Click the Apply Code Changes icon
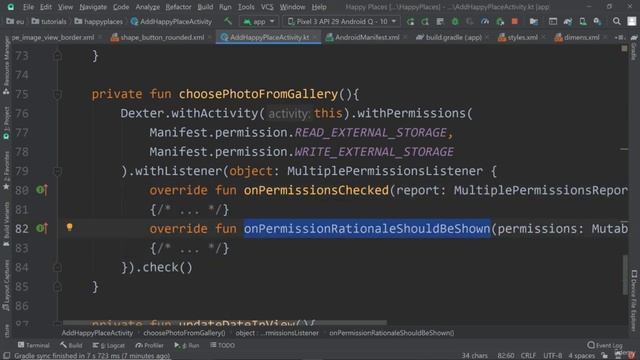Image resolution: width=640 pixels, height=360 pixels. point(440,21)
